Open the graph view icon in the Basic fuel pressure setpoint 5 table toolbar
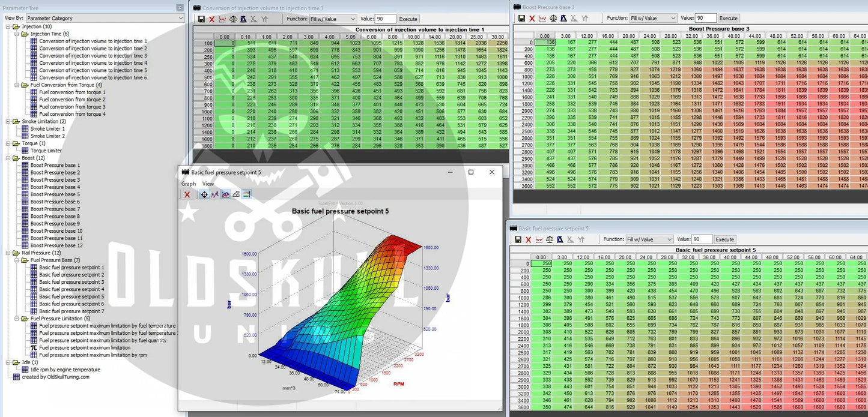Image resolution: width=868 pixels, height=417 pixels. (x=539, y=239)
